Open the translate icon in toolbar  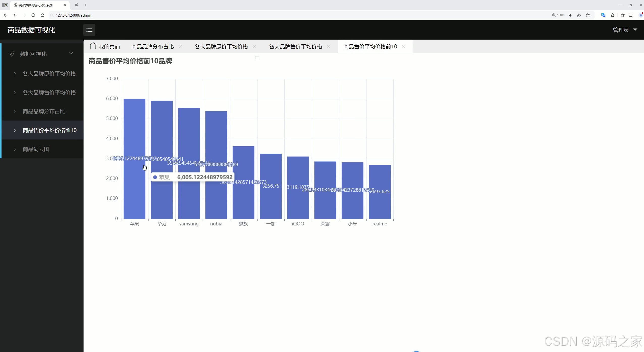pyautogui.click(x=603, y=15)
